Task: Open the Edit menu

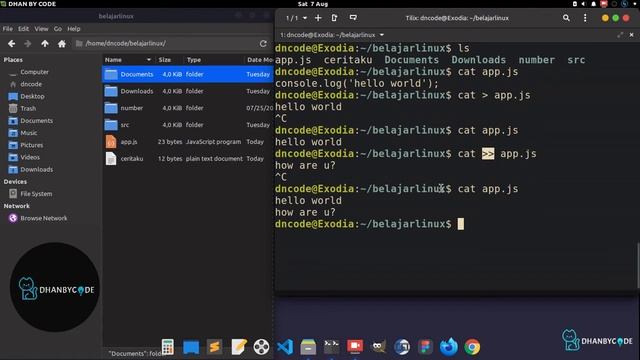Action: coord(23,29)
